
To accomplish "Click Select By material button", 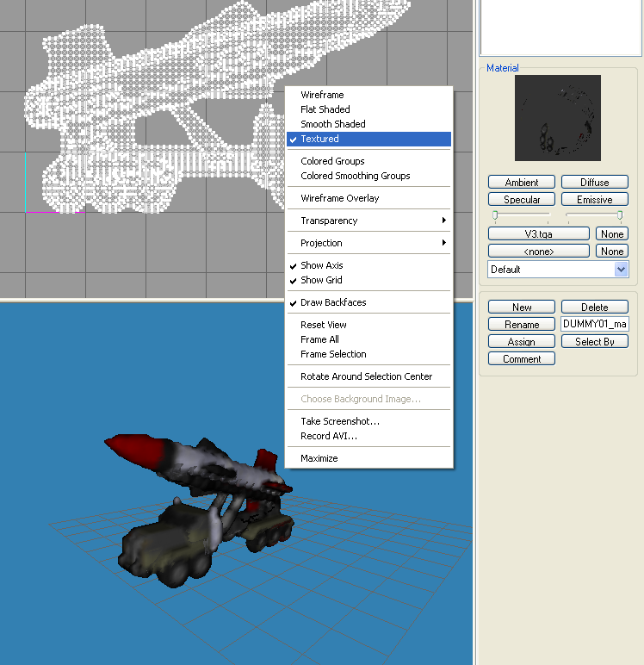I will (594, 341).
